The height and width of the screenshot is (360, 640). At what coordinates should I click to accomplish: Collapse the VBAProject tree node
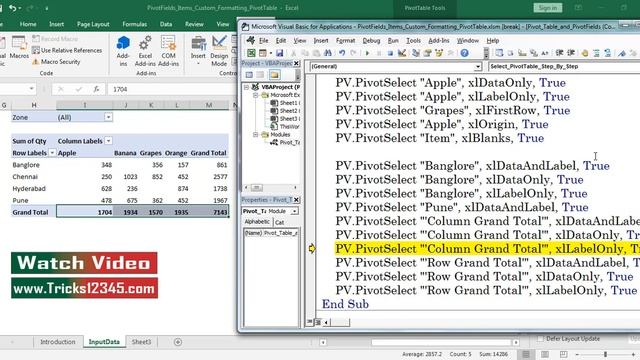click(246, 87)
